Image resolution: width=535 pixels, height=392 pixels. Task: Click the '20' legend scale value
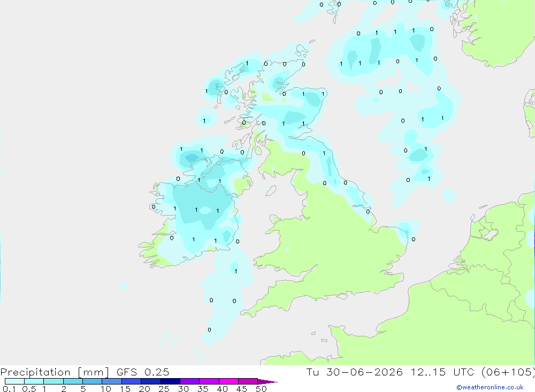(144, 389)
